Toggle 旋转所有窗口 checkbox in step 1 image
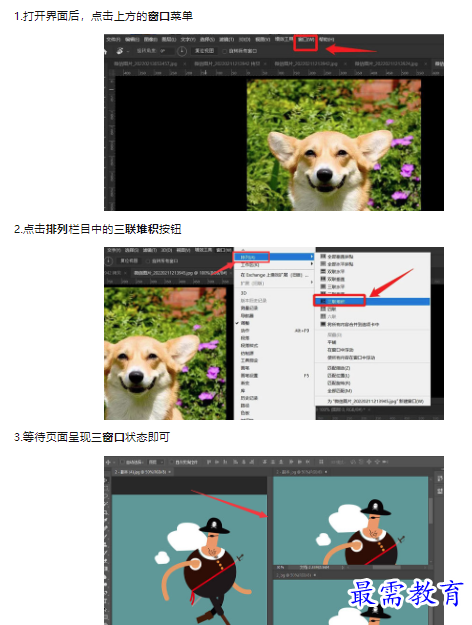 224,51
